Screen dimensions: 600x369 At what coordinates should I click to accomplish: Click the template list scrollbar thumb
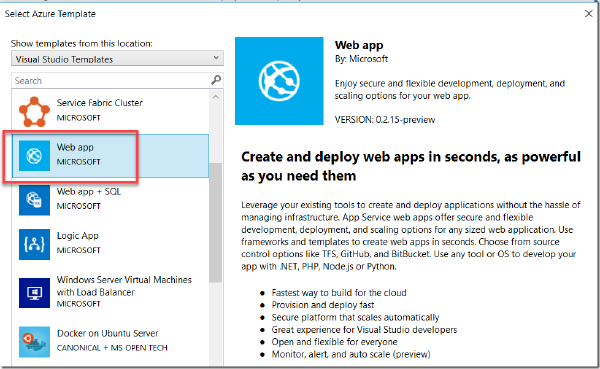216,223
